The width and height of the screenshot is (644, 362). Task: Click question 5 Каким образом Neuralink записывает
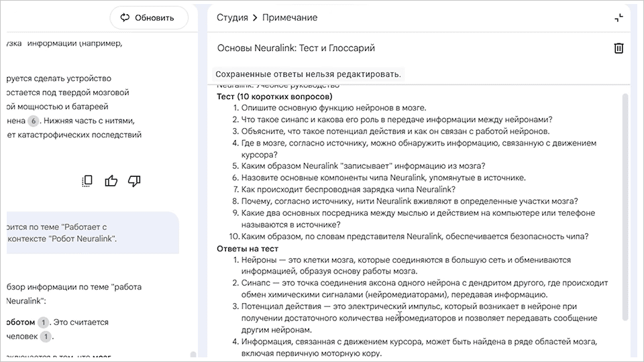tap(363, 166)
